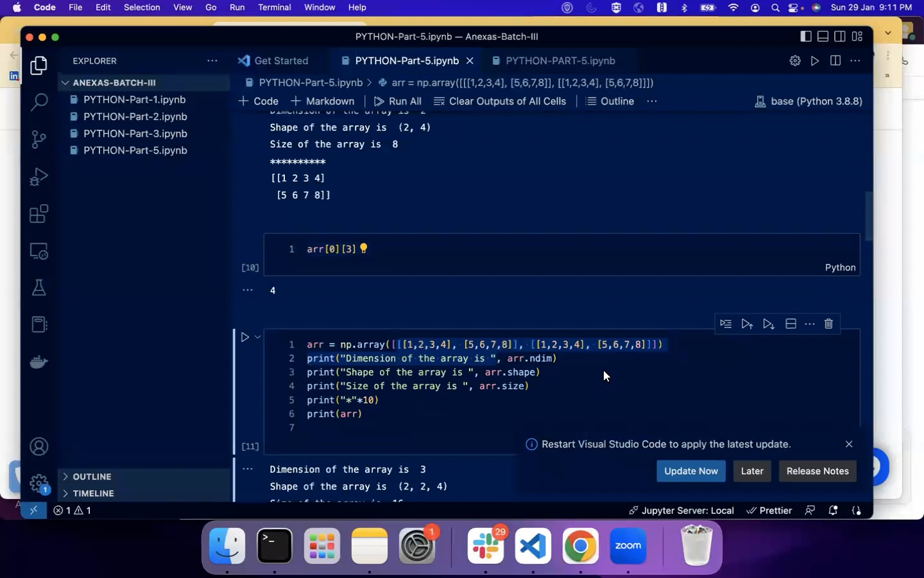Viewport: 924px width, 578px height.
Task: Expand the TIMELINE section
Action: click(145, 493)
